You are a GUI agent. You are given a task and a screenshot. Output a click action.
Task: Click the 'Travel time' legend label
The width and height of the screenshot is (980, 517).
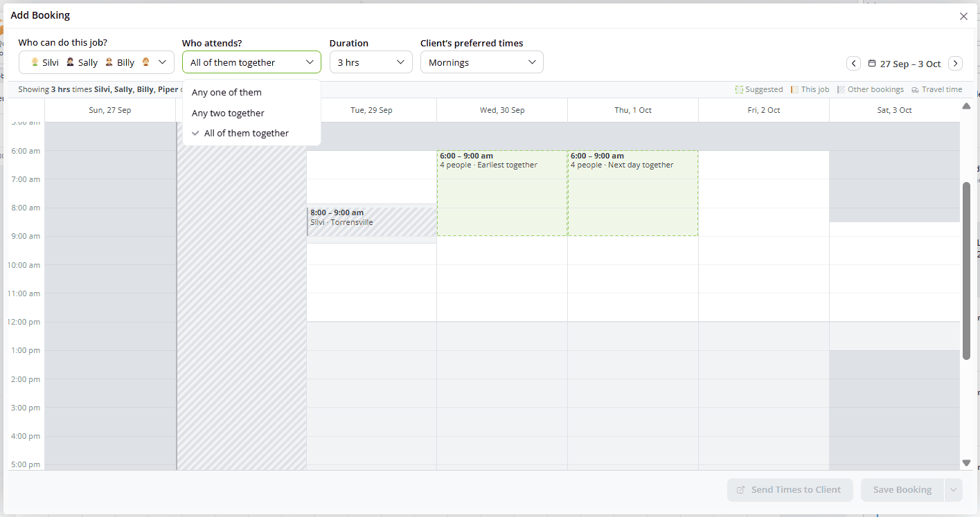[942, 89]
